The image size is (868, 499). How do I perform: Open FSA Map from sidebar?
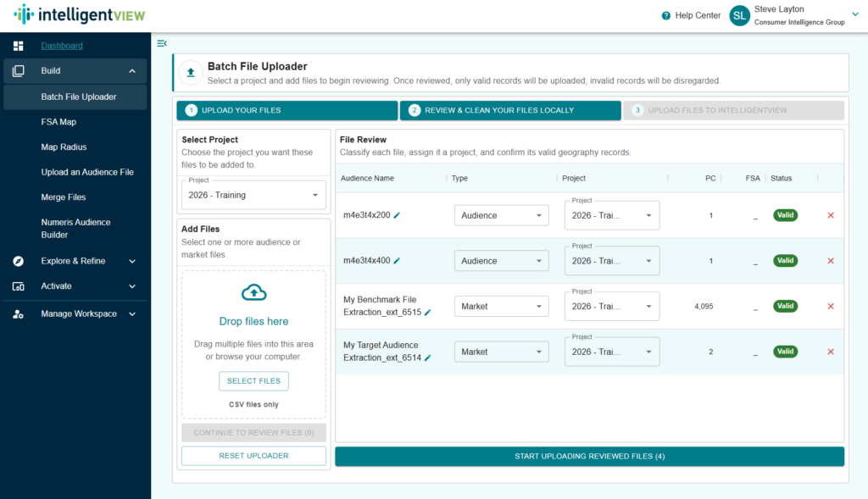click(x=58, y=122)
